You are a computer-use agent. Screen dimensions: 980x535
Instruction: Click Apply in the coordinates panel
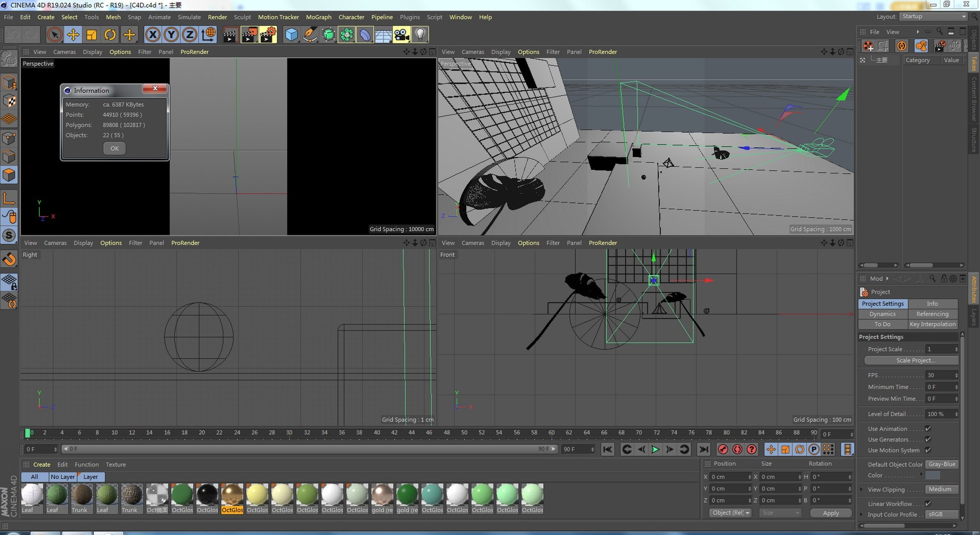(x=831, y=513)
